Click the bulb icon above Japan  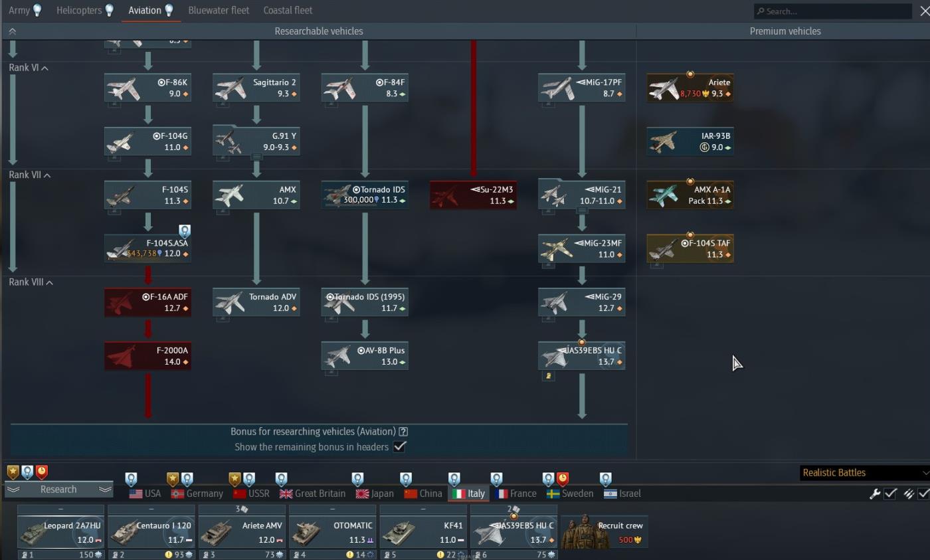[x=357, y=479]
